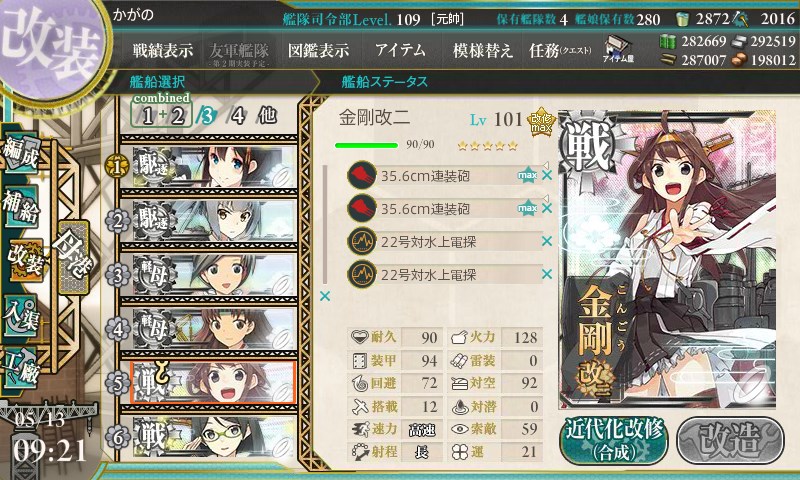Click the 近代化改修 modernization button

pyautogui.click(x=614, y=440)
